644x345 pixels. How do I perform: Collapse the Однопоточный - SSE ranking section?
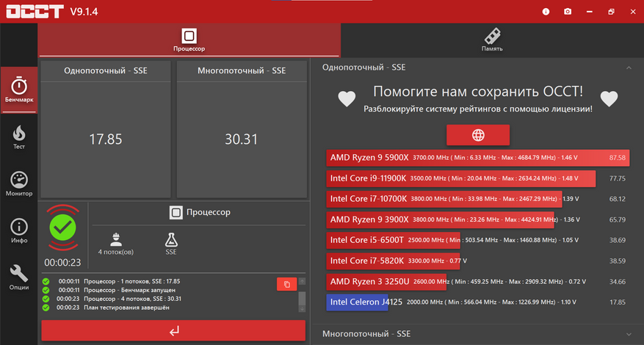pyautogui.click(x=629, y=68)
